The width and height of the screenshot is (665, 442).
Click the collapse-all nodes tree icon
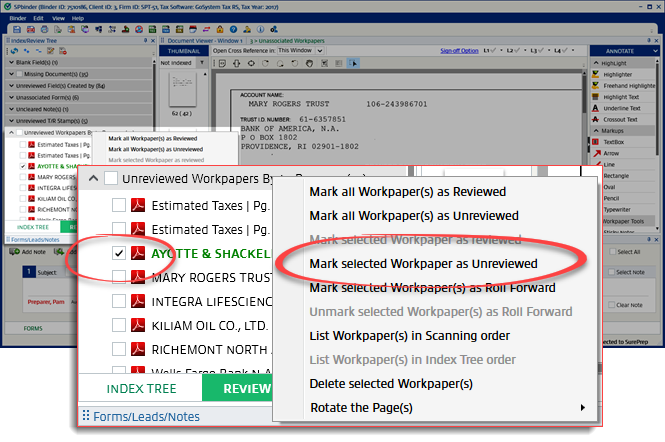39,51
